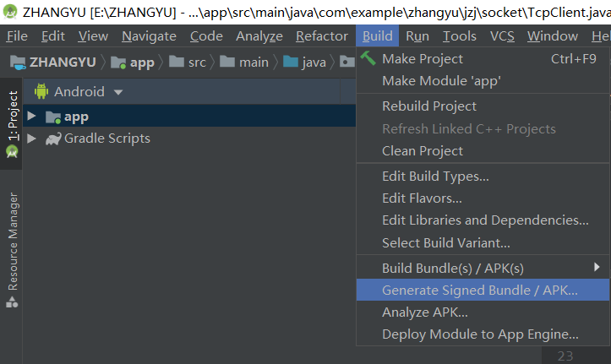Expand Build Bundle(s) submenu arrow
611x364 pixels.
coord(597,267)
